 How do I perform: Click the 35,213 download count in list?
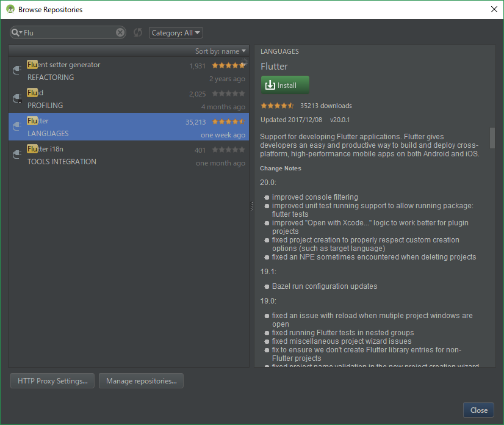[x=195, y=122]
